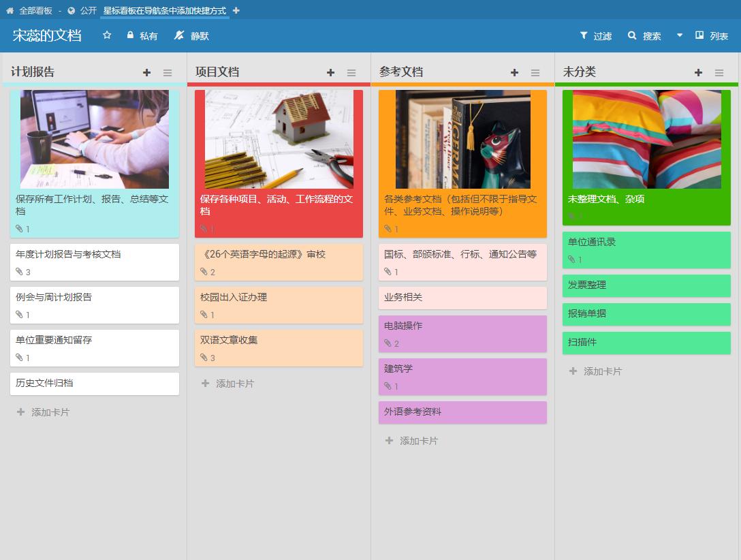Click attachment icon on 《26个英语字母的起源》审校 card
The image size is (741, 560).
coord(204,272)
